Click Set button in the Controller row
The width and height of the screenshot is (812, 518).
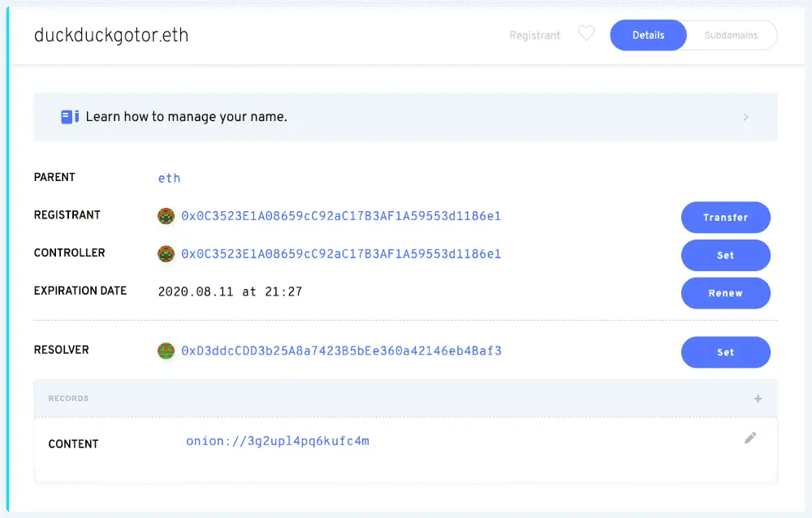tap(725, 255)
